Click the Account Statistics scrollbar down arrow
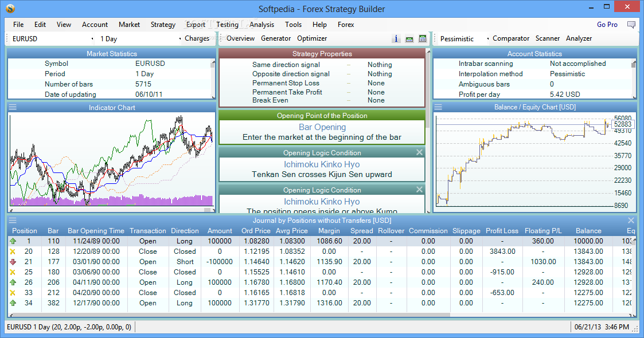Image resolution: width=644 pixels, height=338 pixels. 634,97
